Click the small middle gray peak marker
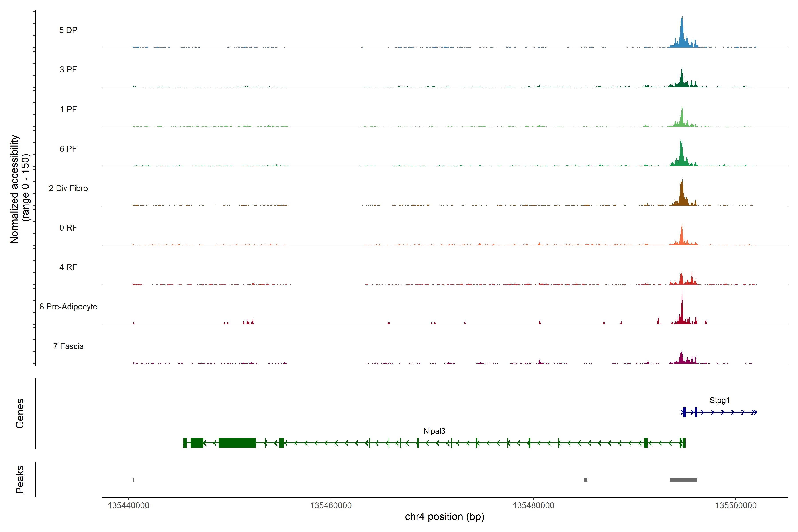The height and width of the screenshot is (532, 798). pyautogui.click(x=586, y=480)
